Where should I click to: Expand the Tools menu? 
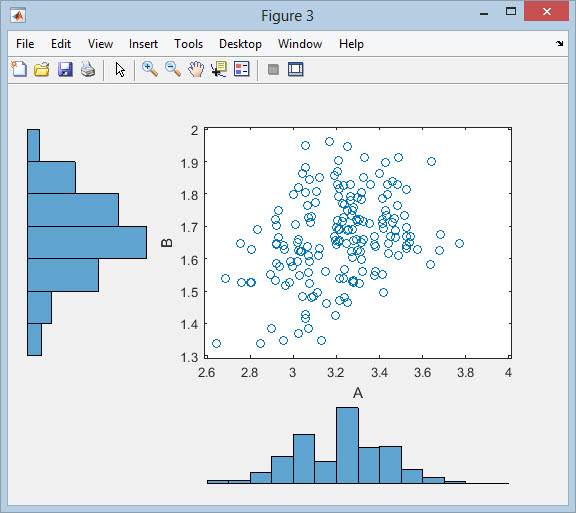188,44
